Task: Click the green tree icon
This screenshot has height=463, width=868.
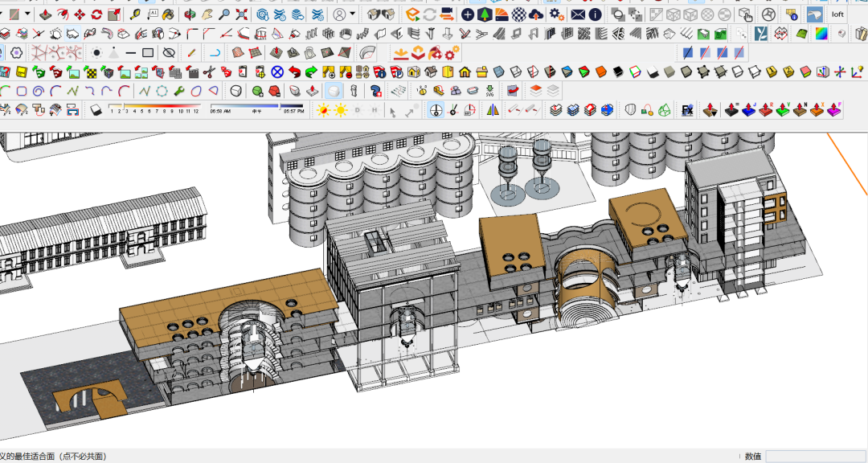Action: pos(485,14)
